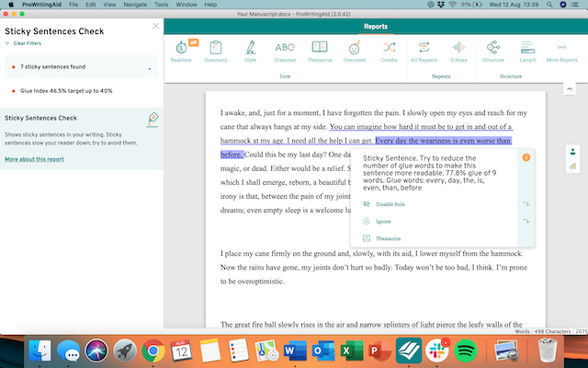Click the arrow next to Ignore
Image resolution: width=588 pixels, height=368 pixels.
pos(526,221)
